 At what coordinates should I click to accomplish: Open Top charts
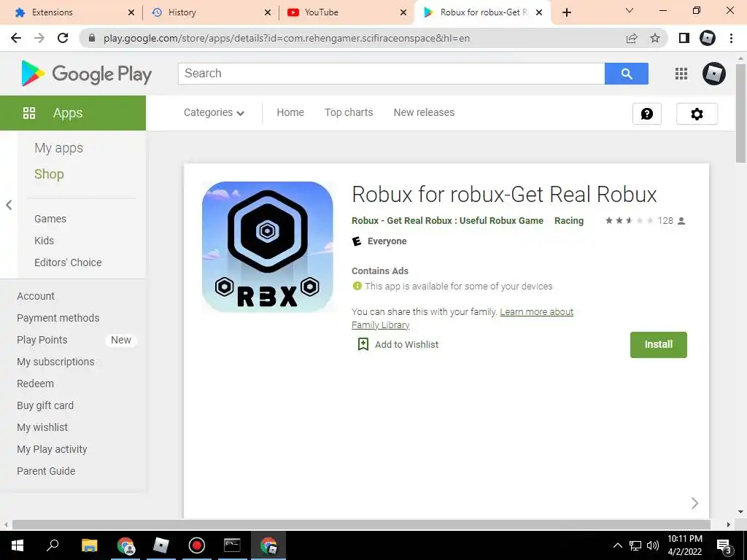coord(349,112)
